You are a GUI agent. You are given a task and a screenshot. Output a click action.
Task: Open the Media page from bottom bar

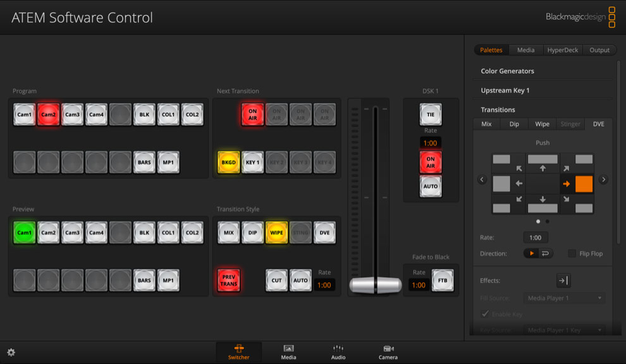point(288,351)
